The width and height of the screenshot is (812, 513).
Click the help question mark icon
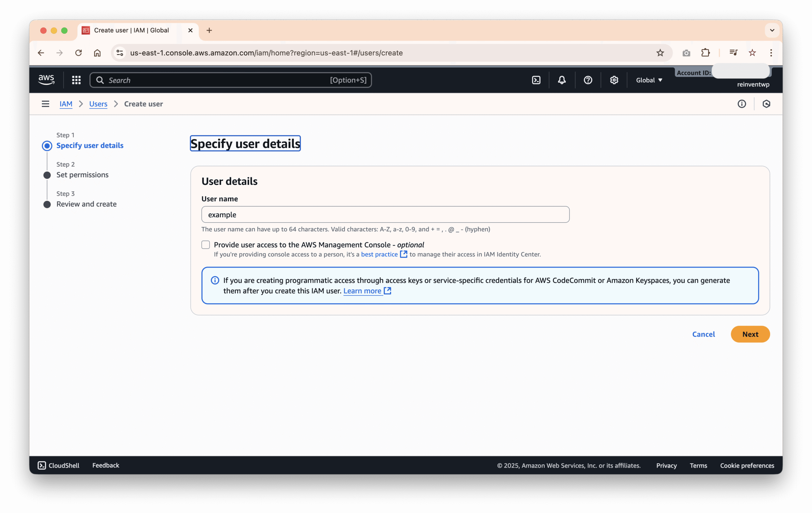[588, 80]
